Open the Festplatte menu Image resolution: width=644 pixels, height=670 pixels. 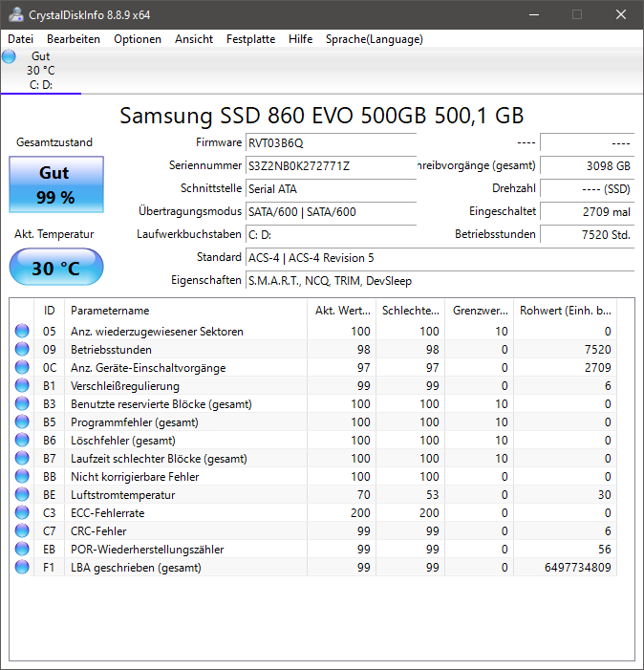(x=250, y=39)
